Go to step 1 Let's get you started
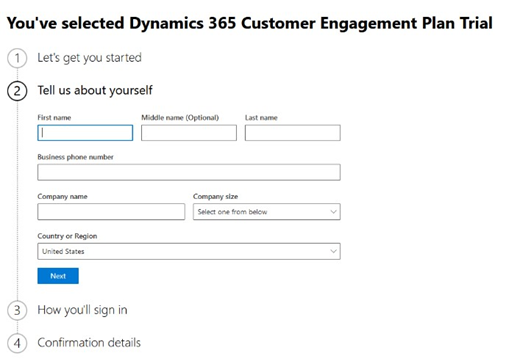The width and height of the screenshot is (506, 361). tap(89, 58)
